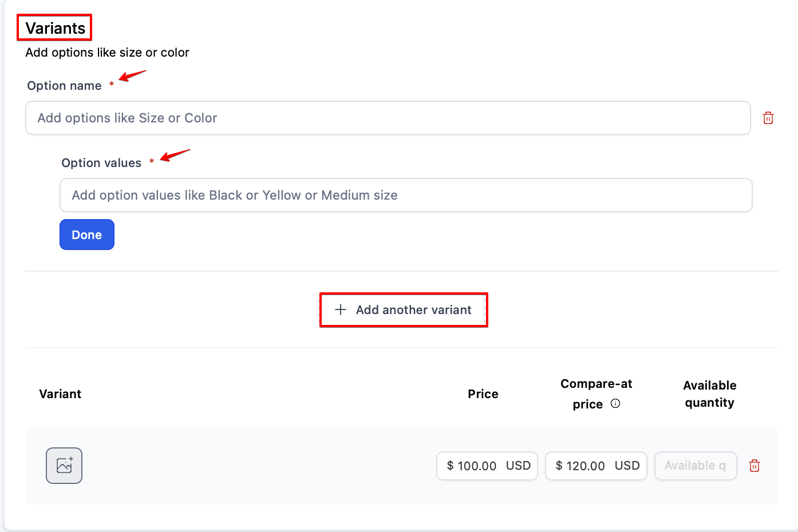Screen dimensions: 798x532
Task: Click the Price column header
Action: pos(483,394)
